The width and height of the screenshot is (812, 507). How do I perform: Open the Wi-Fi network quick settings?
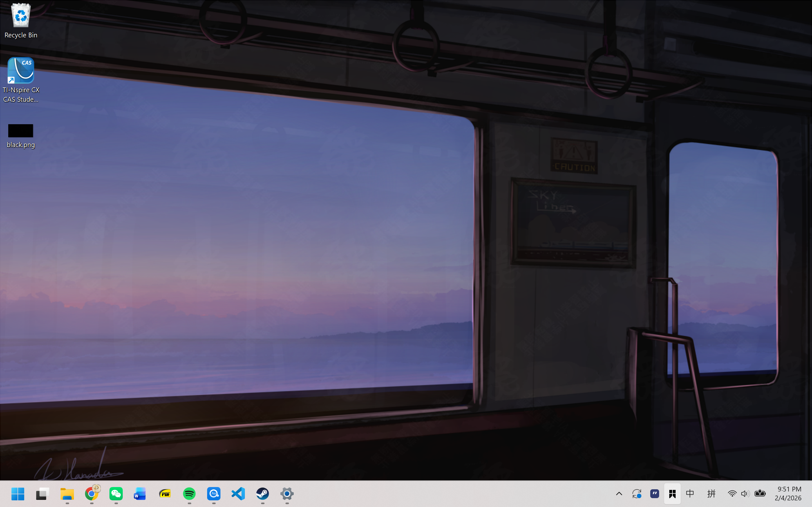pyautogui.click(x=732, y=494)
